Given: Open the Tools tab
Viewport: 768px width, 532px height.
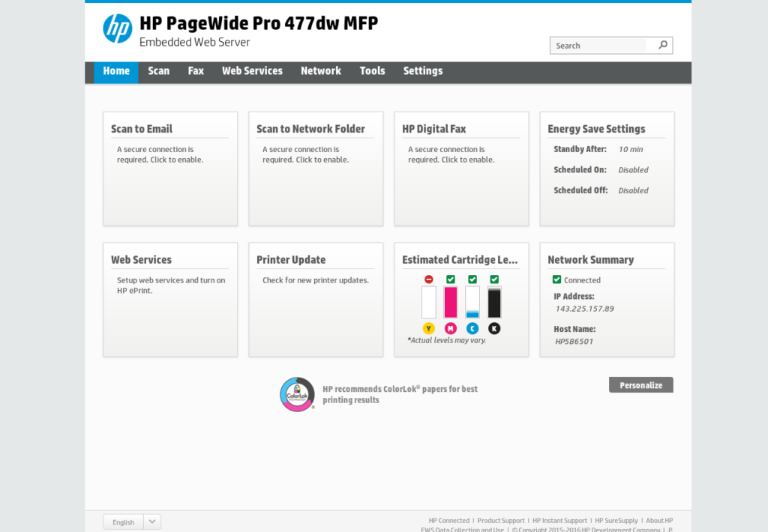Looking at the screenshot, I should coord(372,71).
